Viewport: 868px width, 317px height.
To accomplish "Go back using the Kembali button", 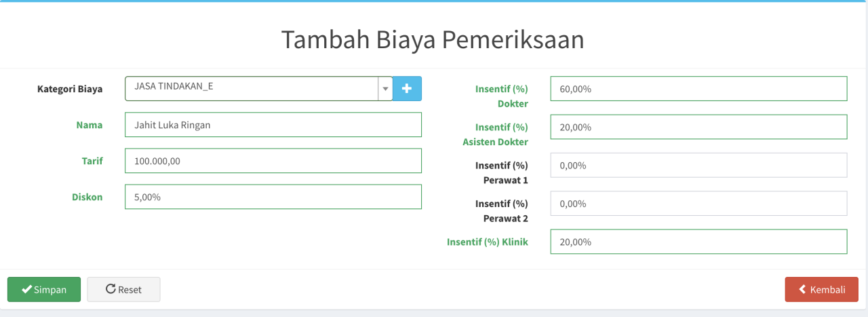I will pos(822,289).
